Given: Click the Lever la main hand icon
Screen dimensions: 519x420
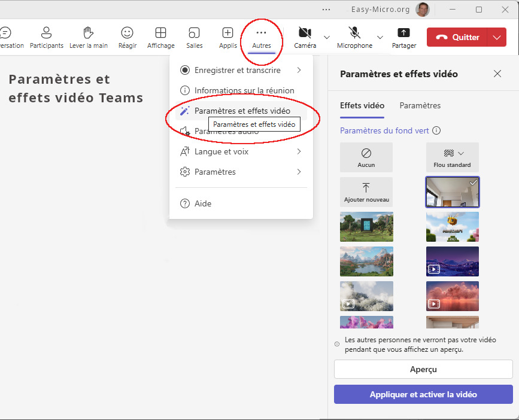Looking at the screenshot, I should pos(89,33).
